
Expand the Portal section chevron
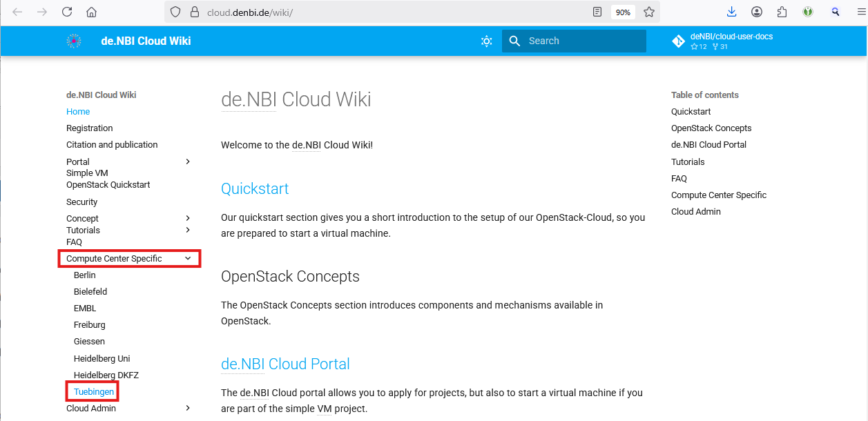tap(188, 161)
